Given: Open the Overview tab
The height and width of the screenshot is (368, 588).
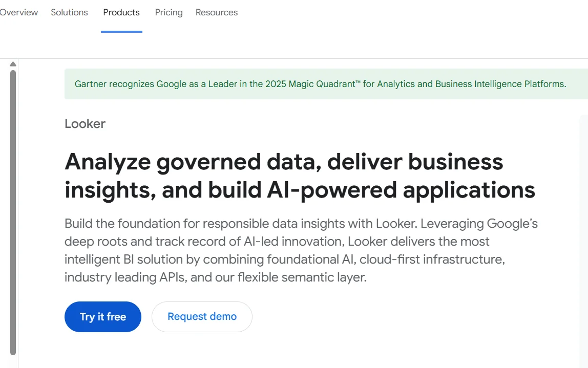Looking at the screenshot, I should coord(18,12).
